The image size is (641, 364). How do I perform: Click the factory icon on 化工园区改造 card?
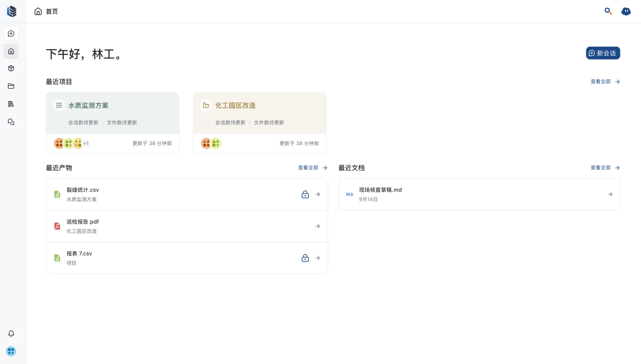(206, 105)
